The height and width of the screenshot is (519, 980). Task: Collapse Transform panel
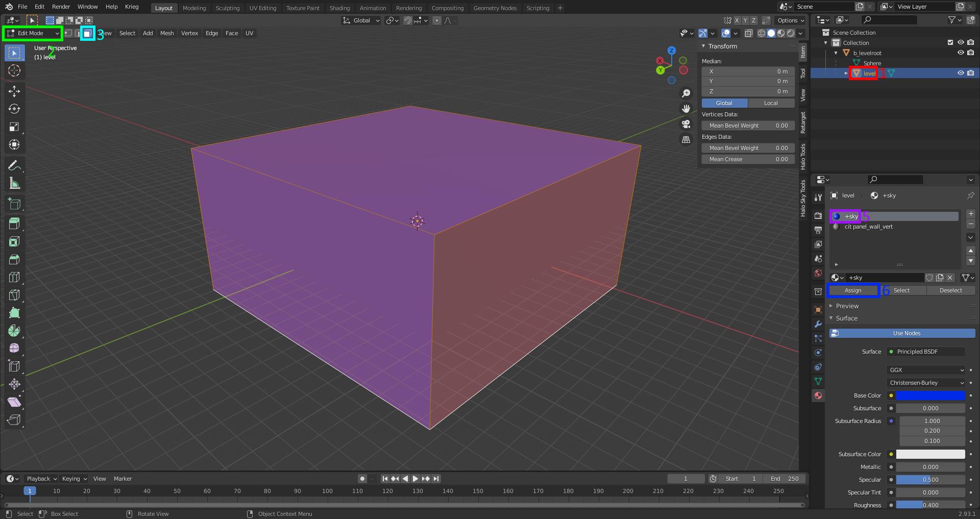[703, 46]
